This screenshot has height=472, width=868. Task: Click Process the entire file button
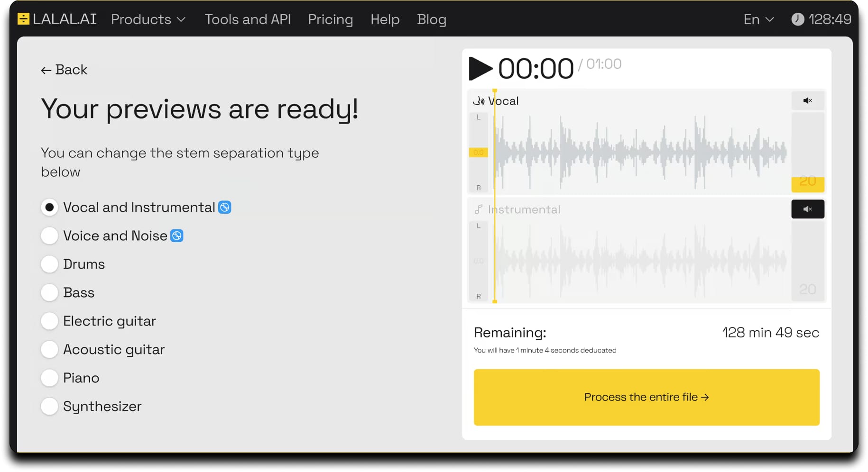click(x=646, y=397)
